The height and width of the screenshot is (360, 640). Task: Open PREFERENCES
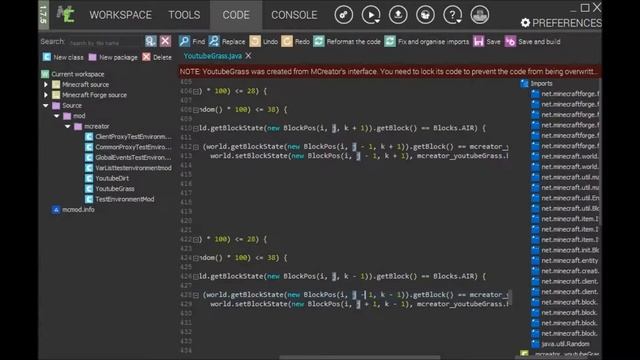point(561,23)
